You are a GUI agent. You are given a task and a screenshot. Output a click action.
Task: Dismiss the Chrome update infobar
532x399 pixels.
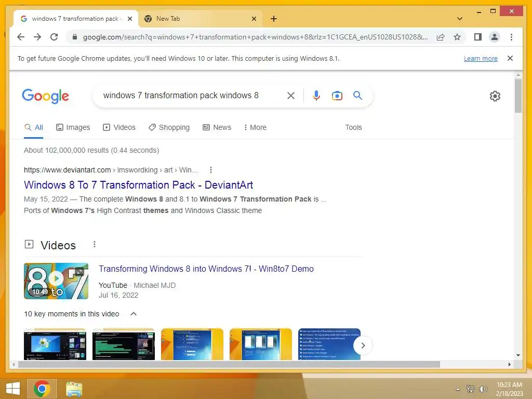click(x=510, y=58)
